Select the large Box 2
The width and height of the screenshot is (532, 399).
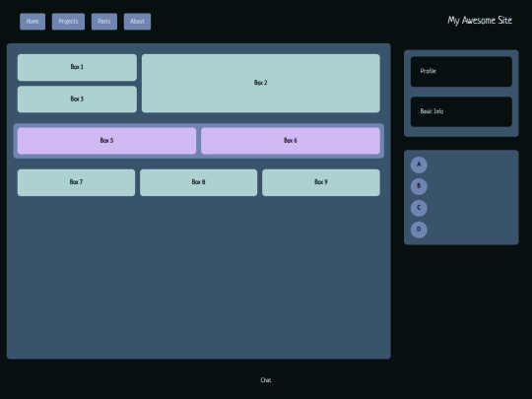click(261, 83)
